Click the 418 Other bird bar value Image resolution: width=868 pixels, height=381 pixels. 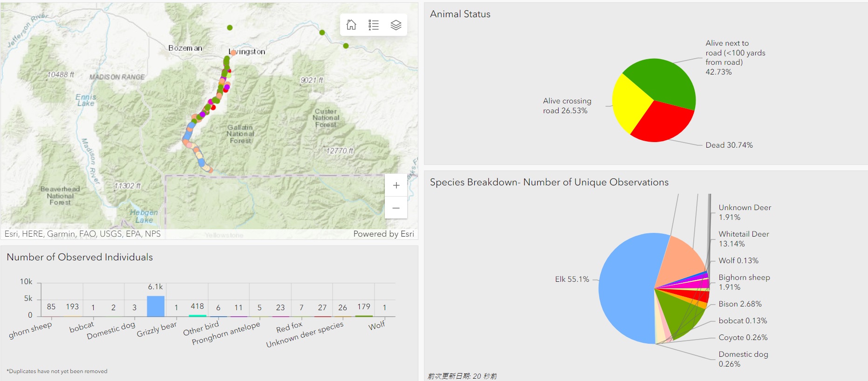[x=197, y=306]
